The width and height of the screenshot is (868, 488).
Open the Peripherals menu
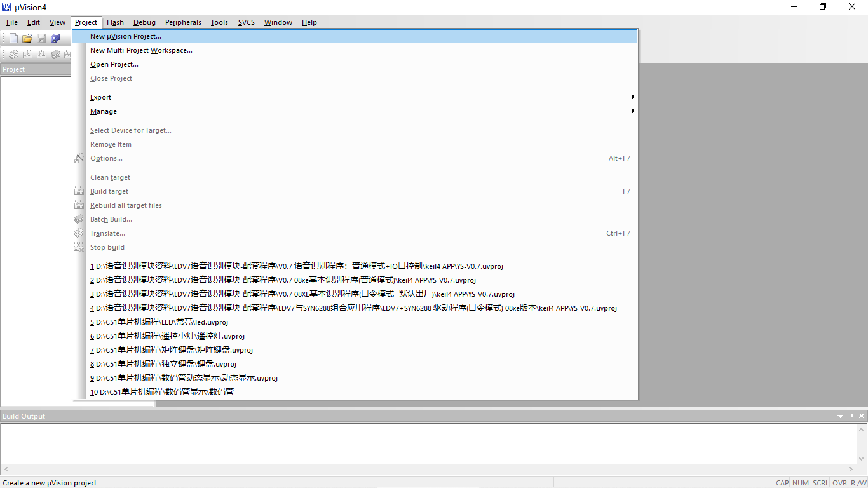pyautogui.click(x=184, y=22)
